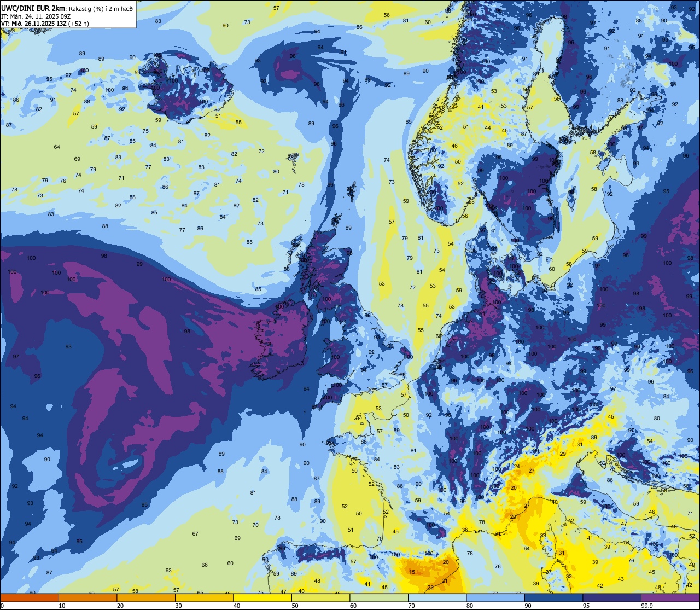The image size is (700, 610).
Task: Click the humidity value "44" over Scandinavia
Action: coord(487,127)
